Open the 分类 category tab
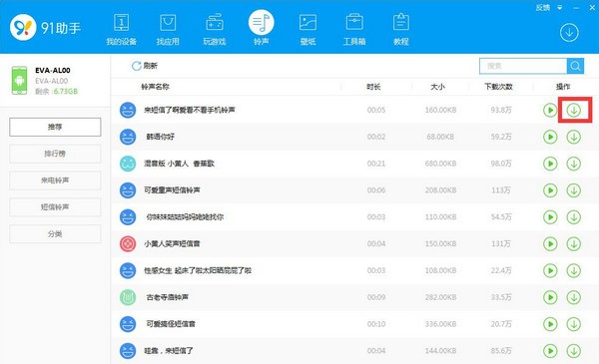 point(55,234)
